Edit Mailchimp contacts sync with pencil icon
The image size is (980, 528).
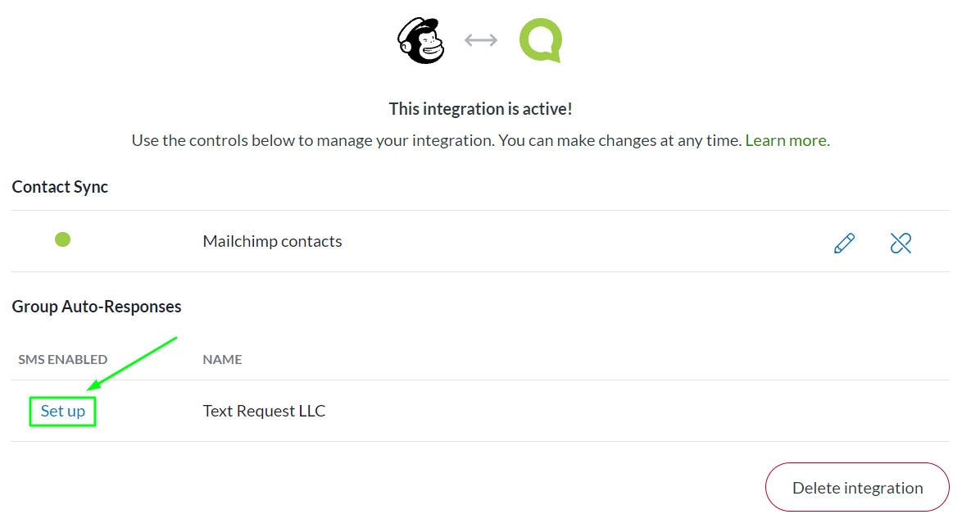844,243
